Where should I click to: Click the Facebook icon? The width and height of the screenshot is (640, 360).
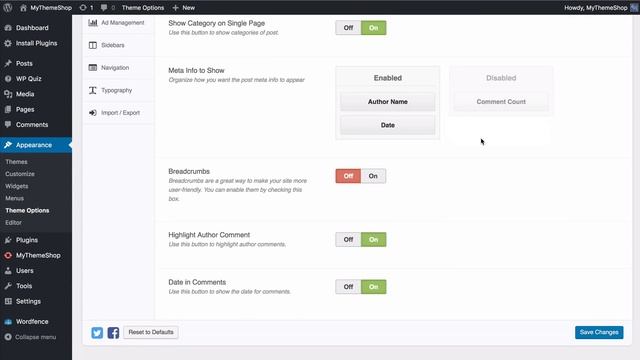pos(113,333)
